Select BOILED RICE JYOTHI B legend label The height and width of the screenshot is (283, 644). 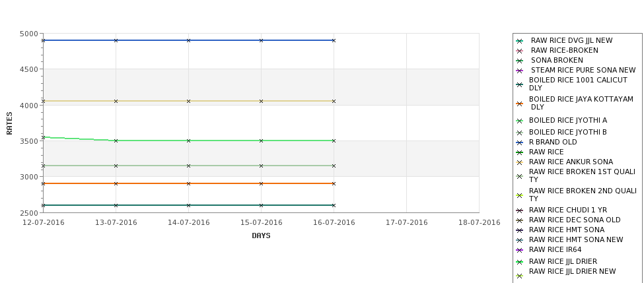[567, 133]
